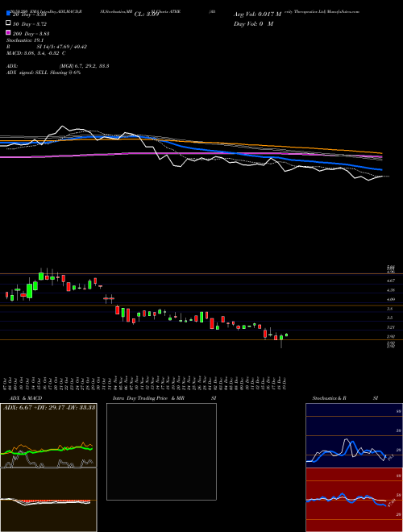Open the blue Stochastics chart panel
This screenshot has height=532, width=403.
point(354,435)
